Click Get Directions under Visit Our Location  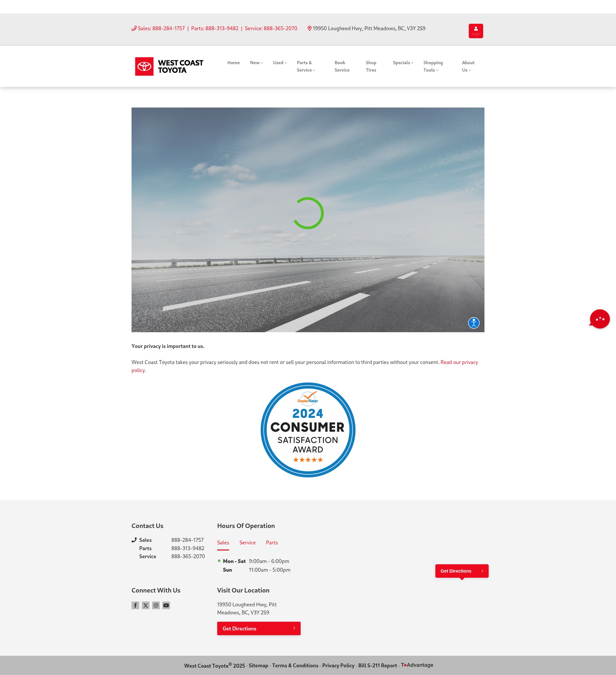click(259, 628)
